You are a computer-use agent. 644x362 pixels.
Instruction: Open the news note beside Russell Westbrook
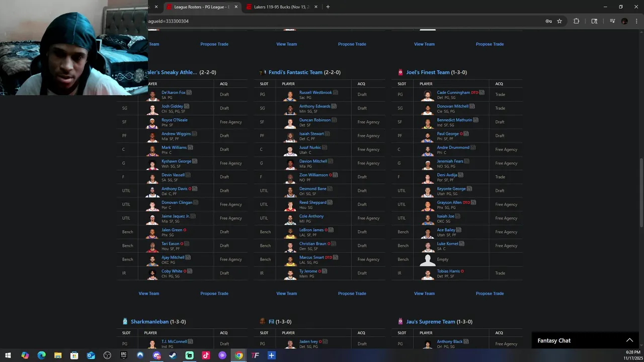point(336,93)
